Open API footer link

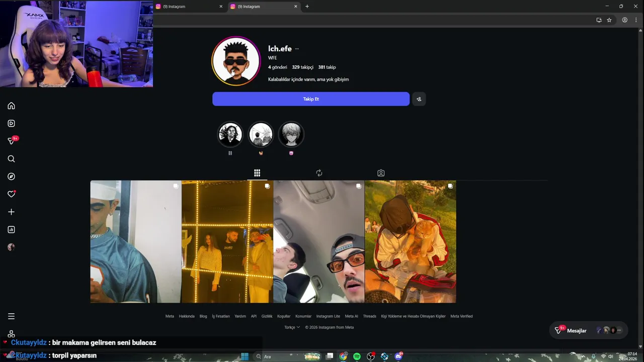coord(254,316)
